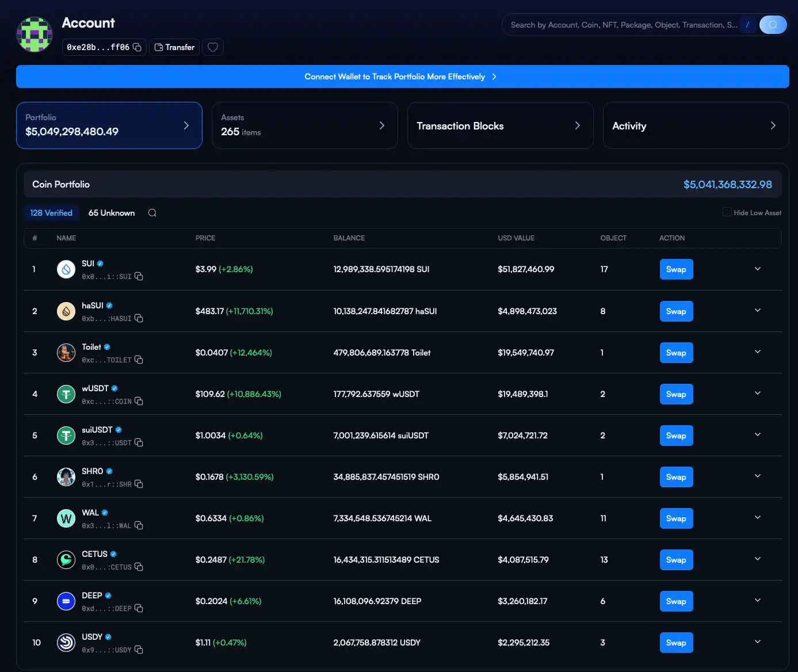Expand the DEEP row details

coord(758,601)
